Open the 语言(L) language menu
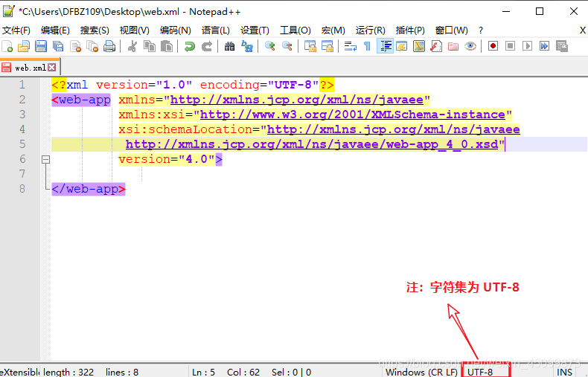 coord(215,30)
